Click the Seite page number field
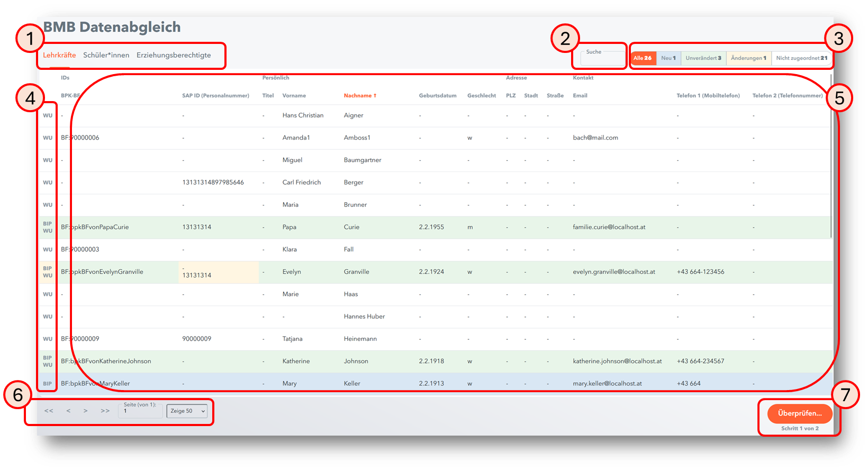This screenshot has width=868, height=470. [140, 411]
